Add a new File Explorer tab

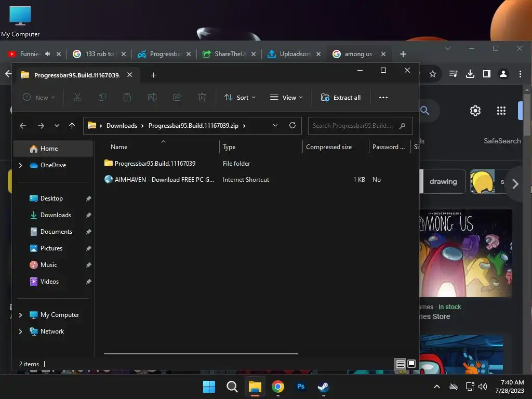coord(153,75)
